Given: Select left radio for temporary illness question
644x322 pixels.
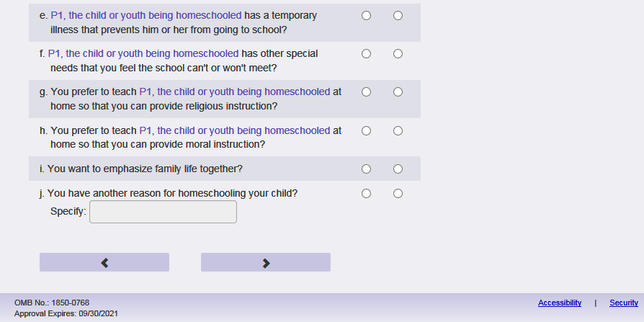Looking at the screenshot, I should point(366,16).
